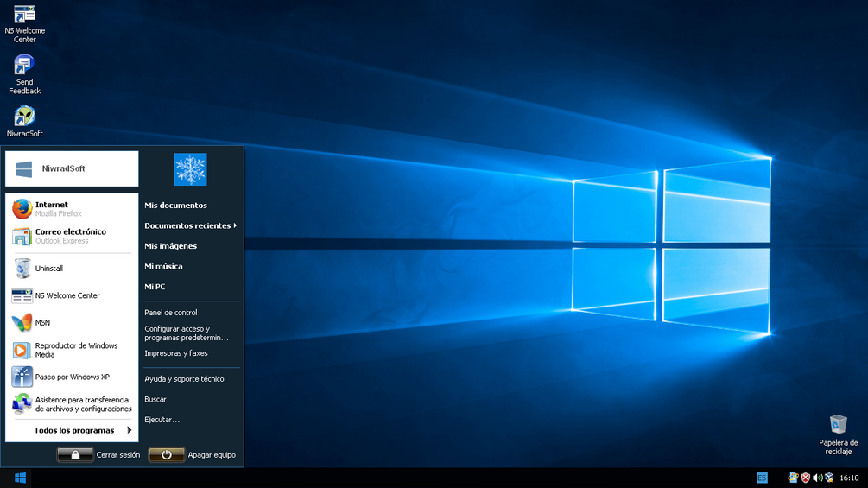Launch Internet Mozilla Firefox

pos(71,209)
